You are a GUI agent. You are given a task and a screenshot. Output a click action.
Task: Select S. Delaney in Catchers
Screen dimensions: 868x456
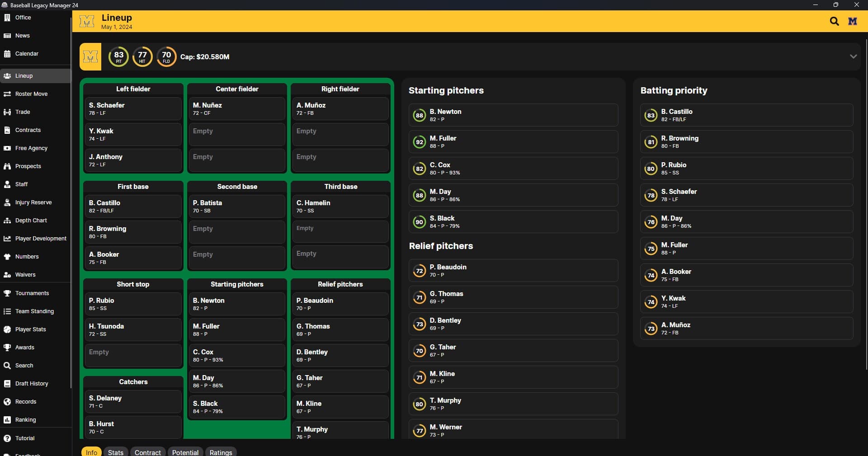133,401
